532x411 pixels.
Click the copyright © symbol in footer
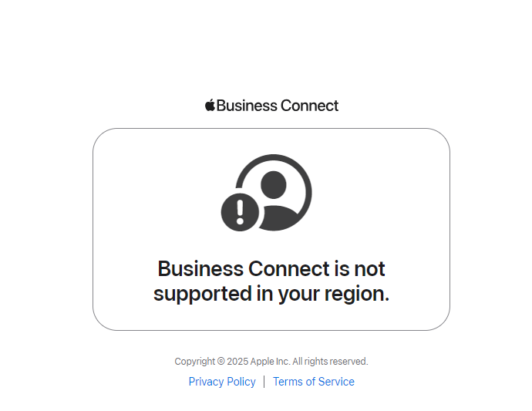click(x=221, y=361)
